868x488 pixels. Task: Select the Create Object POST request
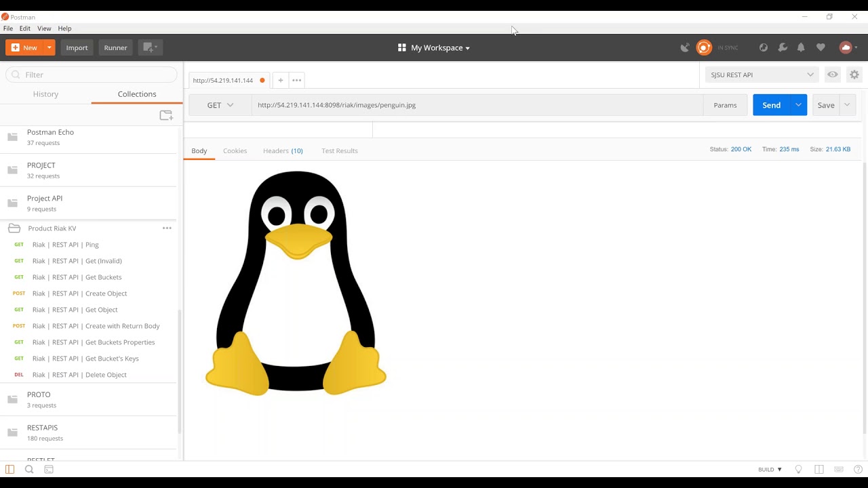88,293
